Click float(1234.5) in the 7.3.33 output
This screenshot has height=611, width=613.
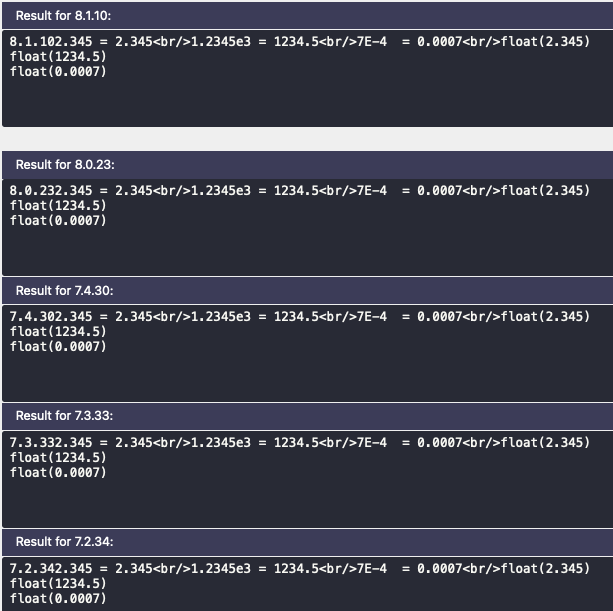[x=58, y=457]
